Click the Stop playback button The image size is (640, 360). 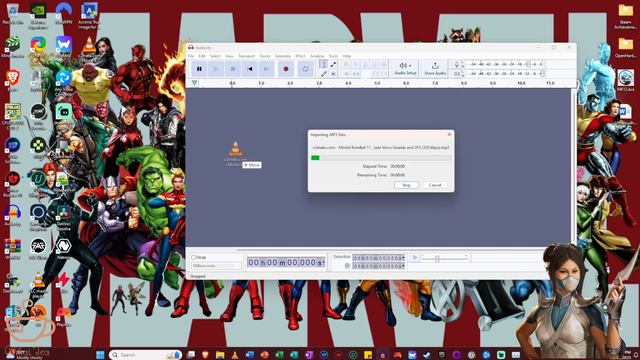coord(233,69)
